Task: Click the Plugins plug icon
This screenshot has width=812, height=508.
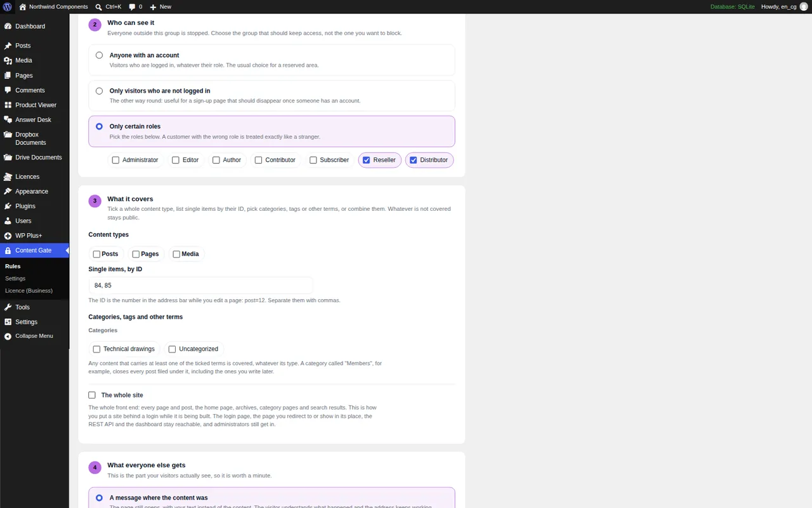Action: (8, 206)
